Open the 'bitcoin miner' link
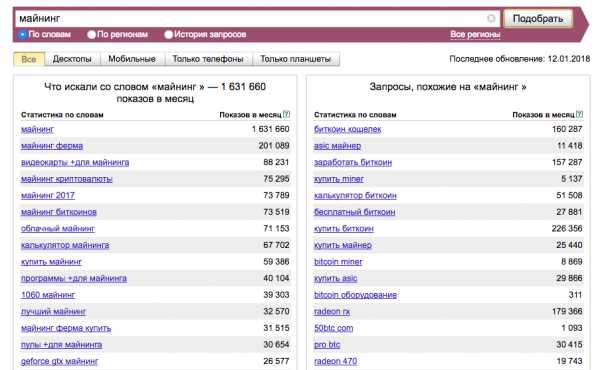Image resolution: width=600 pixels, height=370 pixels. 338,262
